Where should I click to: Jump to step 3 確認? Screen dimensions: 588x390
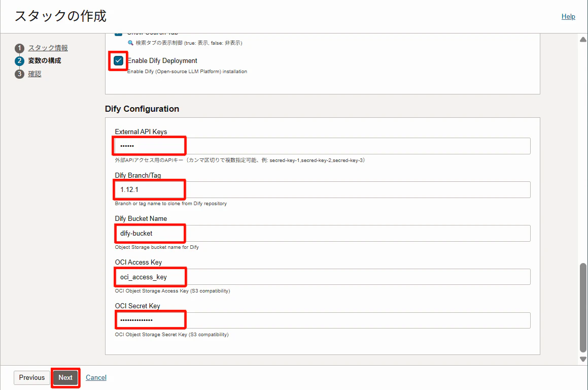(34, 74)
